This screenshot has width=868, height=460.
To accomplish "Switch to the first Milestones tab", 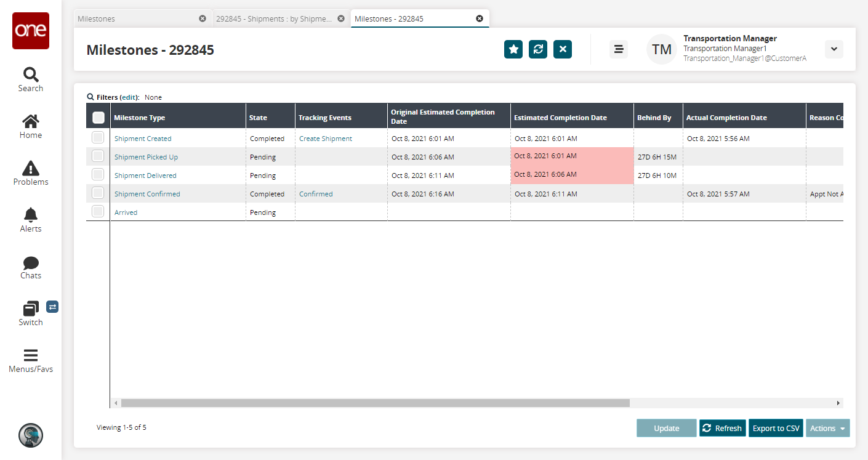I will point(135,18).
